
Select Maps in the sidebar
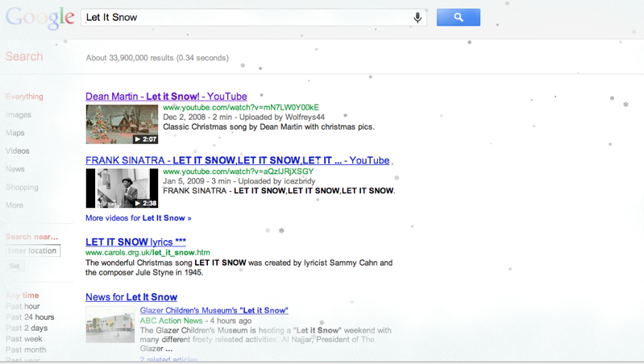pos(15,133)
